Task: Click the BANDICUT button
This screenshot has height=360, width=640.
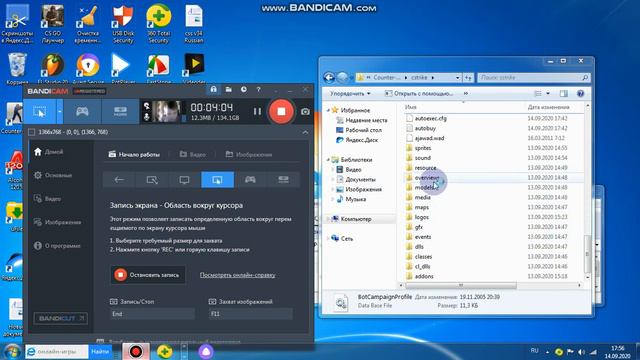Action: [60, 318]
